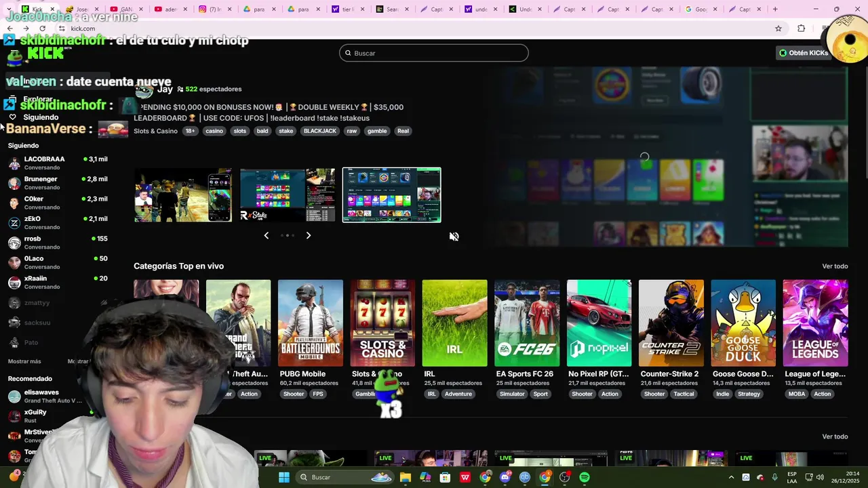Reload the kick.com page

point(42,28)
